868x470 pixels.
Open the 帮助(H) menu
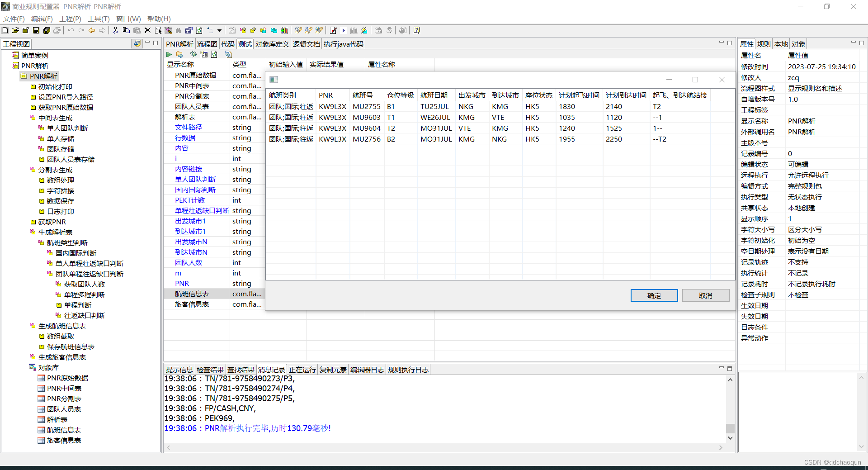click(159, 19)
